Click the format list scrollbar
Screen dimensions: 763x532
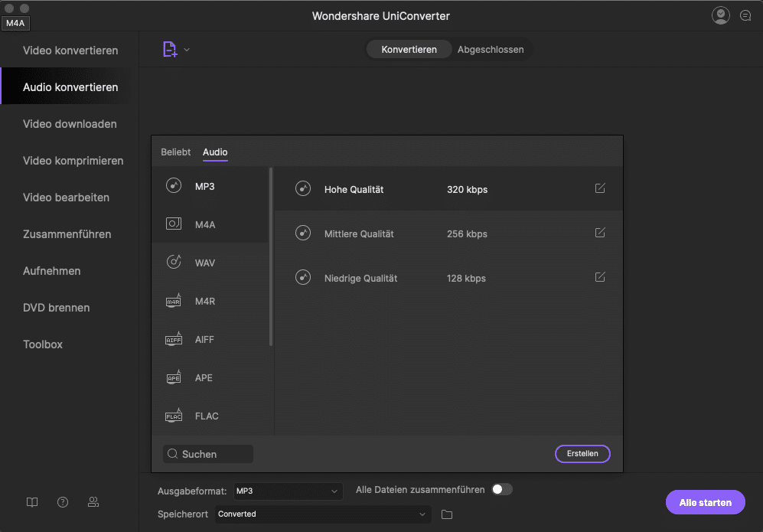(x=271, y=257)
